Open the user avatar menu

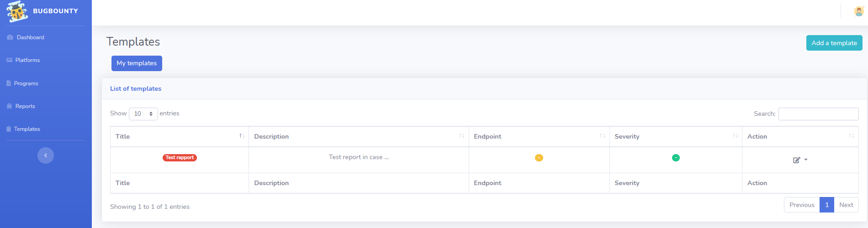(x=858, y=11)
